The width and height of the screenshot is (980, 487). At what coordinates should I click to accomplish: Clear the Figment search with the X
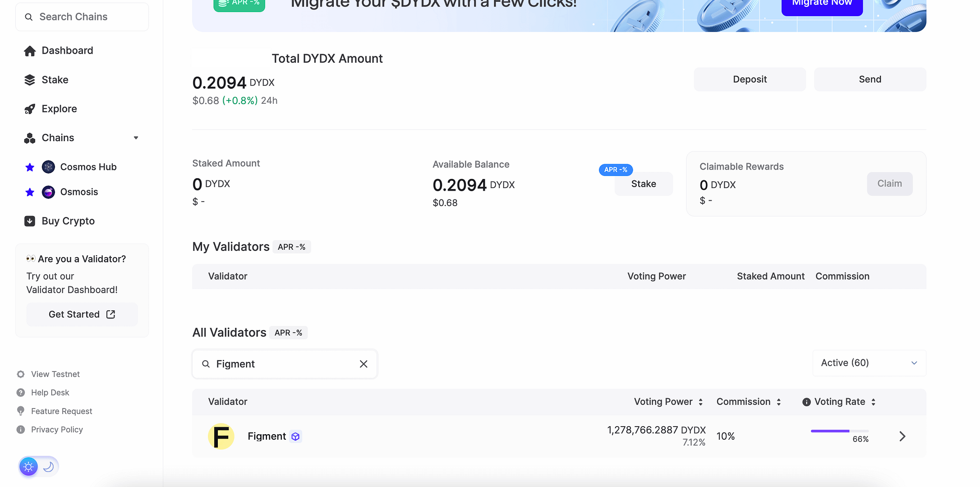click(x=363, y=363)
